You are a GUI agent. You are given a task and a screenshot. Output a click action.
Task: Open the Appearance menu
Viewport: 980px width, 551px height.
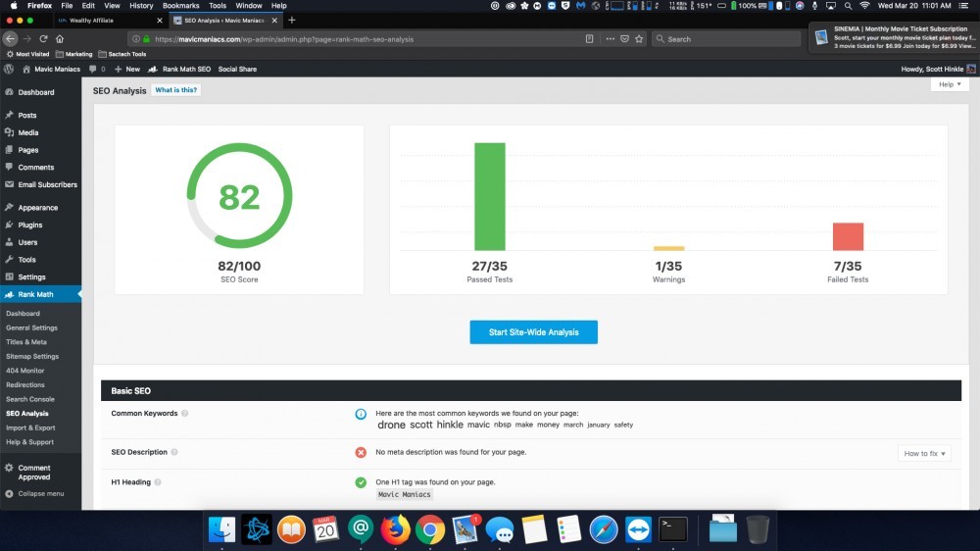click(x=37, y=208)
